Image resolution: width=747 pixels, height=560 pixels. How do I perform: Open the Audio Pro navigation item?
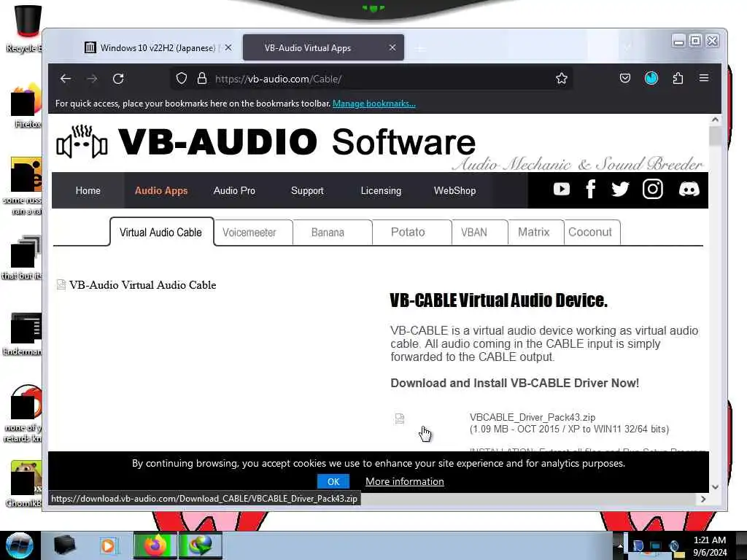click(x=234, y=190)
